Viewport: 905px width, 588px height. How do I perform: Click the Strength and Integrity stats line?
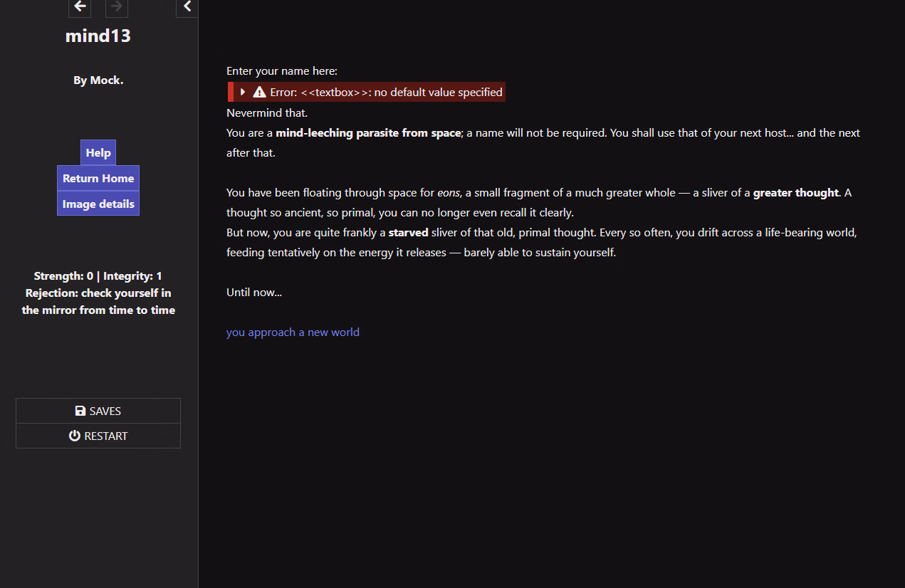click(x=98, y=276)
